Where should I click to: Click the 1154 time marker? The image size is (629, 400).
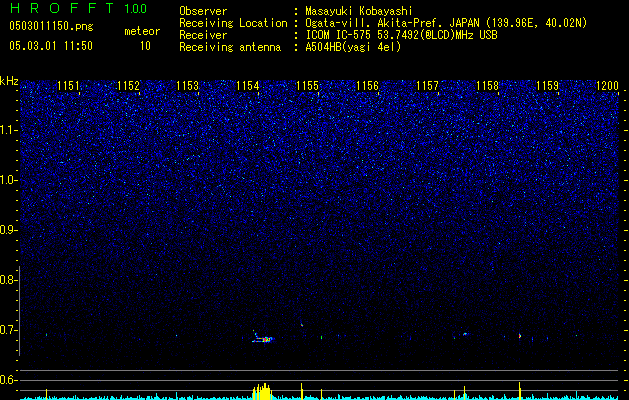pyautogui.click(x=248, y=86)
